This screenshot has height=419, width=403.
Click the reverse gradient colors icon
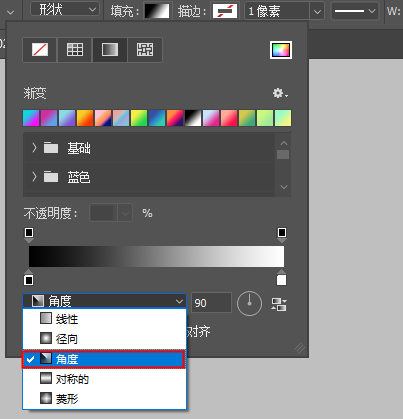coord(279,304)
